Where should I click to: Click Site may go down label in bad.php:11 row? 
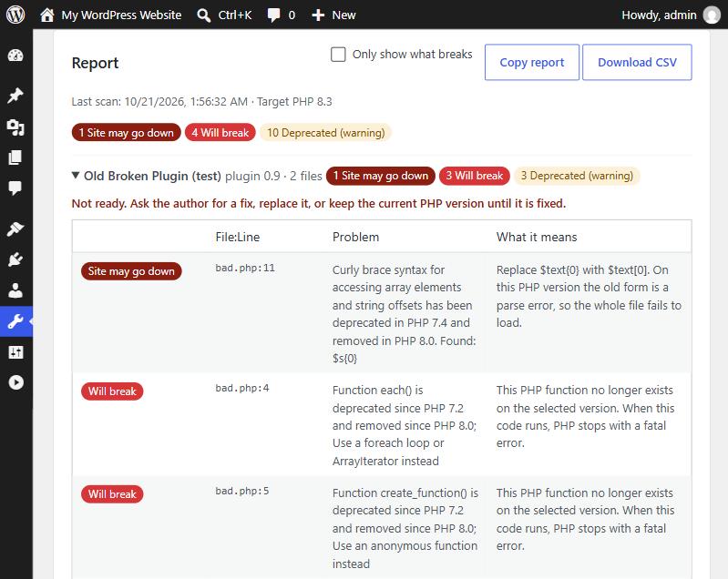click(x=131, y=271)
